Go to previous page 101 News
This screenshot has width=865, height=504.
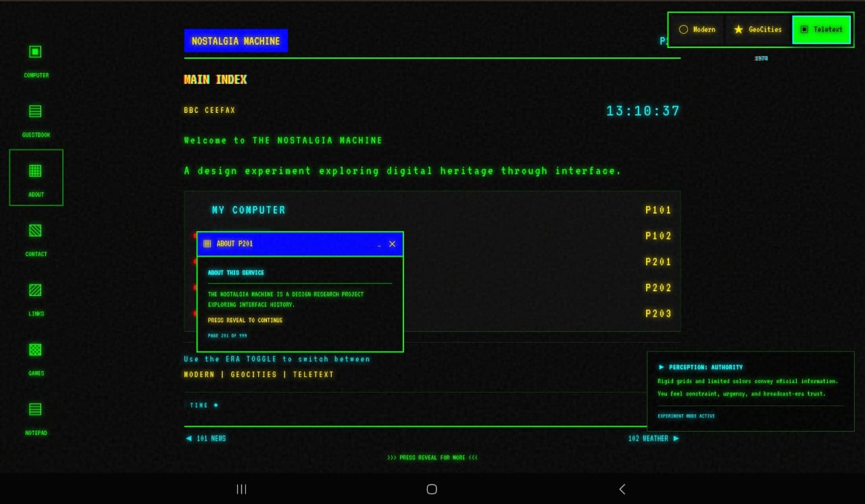click(x=205, y=438)
